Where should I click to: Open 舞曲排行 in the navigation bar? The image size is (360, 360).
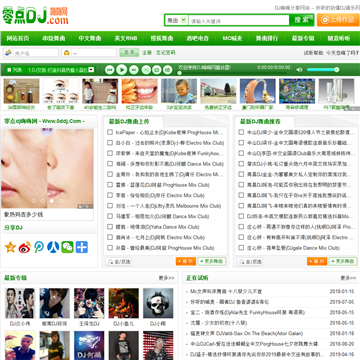click(x=267, y=38)
